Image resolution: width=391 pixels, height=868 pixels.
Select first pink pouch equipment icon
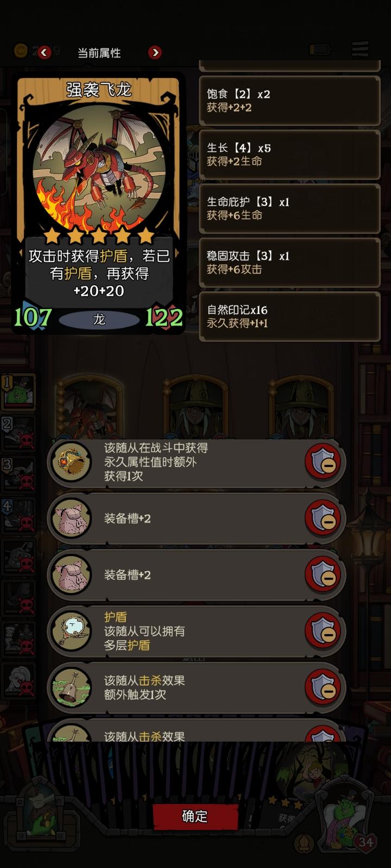pos(72,519)
